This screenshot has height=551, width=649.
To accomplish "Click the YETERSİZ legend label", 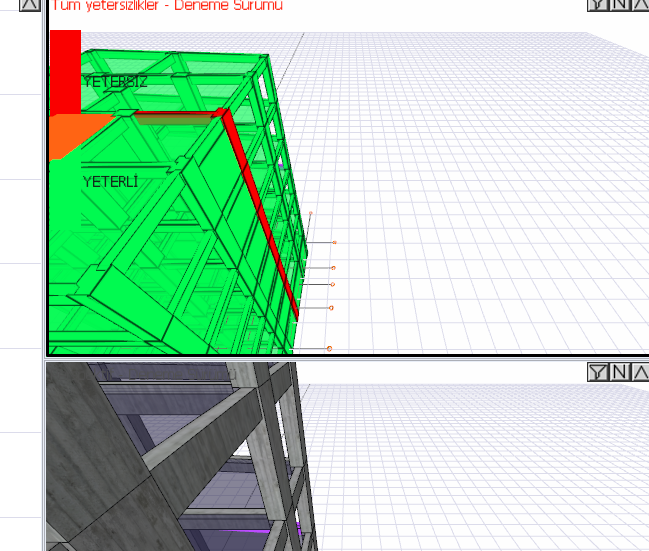I will (115, 82).
